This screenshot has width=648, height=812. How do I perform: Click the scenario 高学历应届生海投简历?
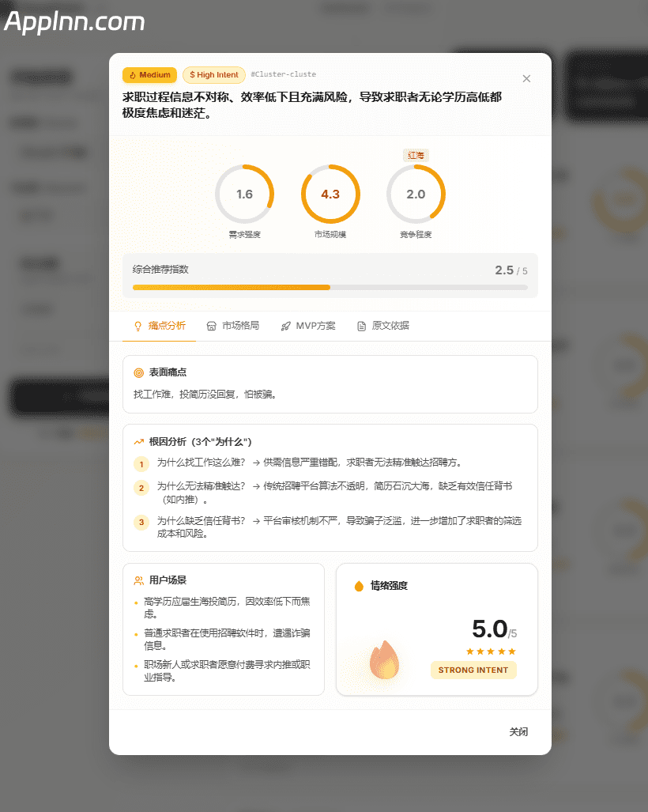(228, 607)
